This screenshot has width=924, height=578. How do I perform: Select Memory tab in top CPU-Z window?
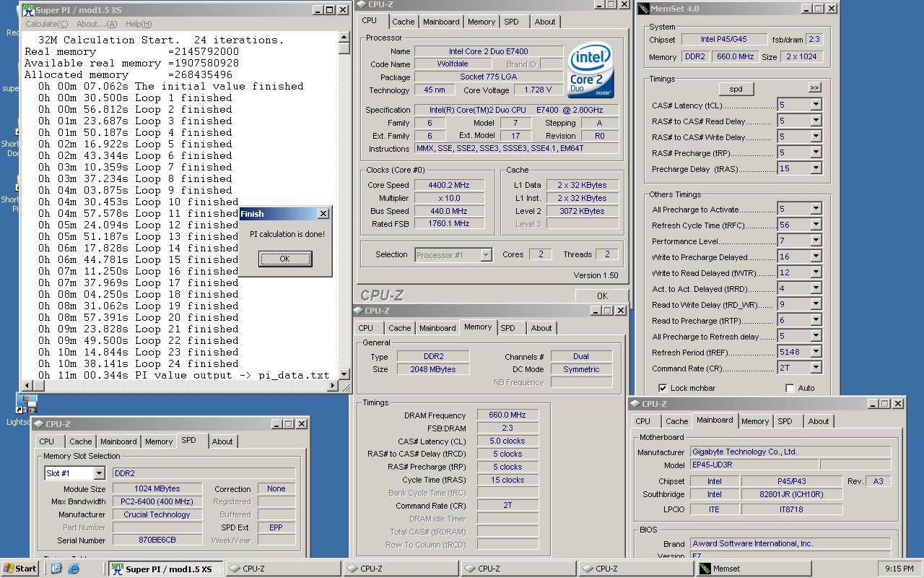tap(481, 22)
